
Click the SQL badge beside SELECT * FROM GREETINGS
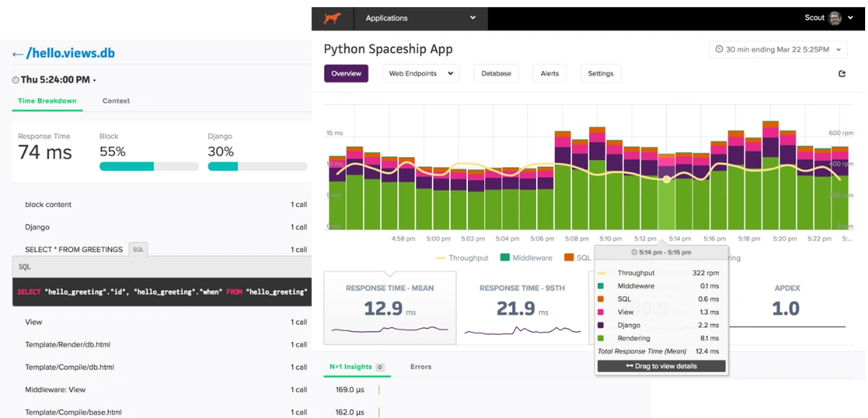click(x=138, y=249)
